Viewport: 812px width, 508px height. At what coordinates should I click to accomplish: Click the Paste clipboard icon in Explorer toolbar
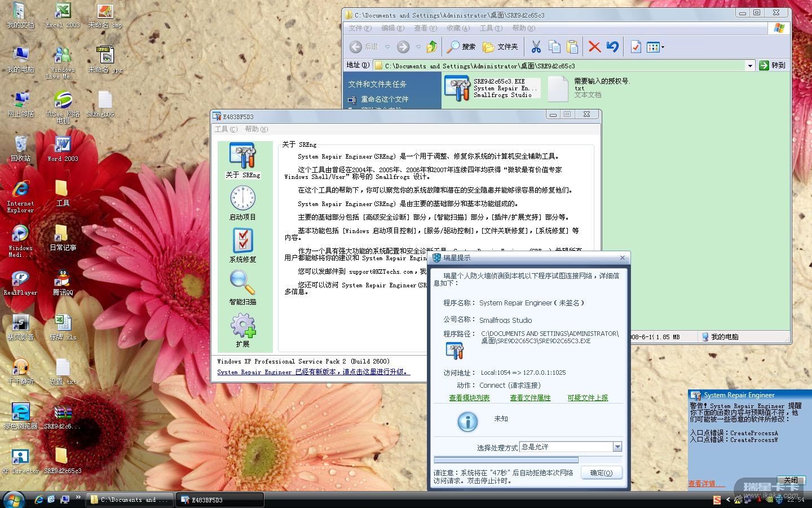(572, 47)
